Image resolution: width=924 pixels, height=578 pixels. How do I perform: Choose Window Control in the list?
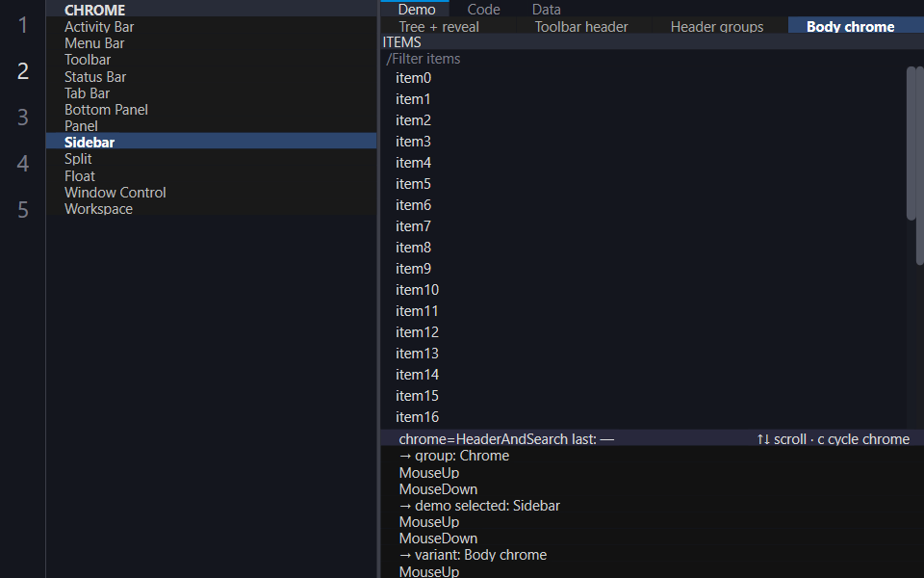(211, 193)
